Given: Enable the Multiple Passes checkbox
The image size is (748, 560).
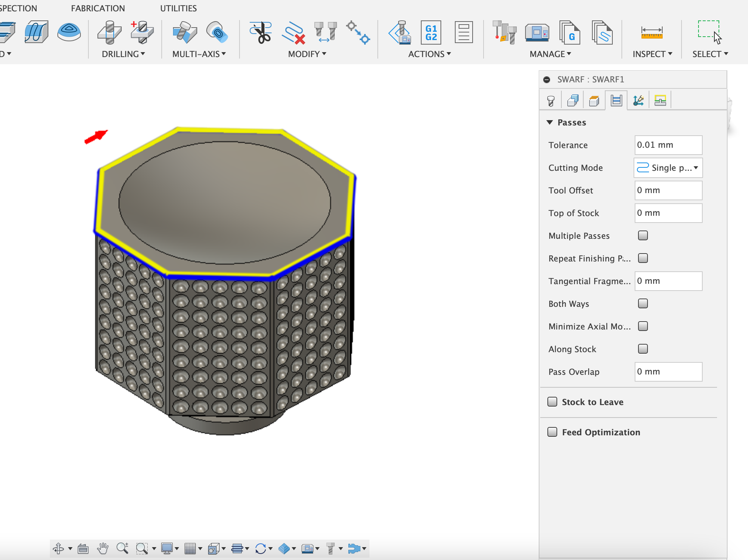Looking at the screenshot, I should [x=643, y=235].
